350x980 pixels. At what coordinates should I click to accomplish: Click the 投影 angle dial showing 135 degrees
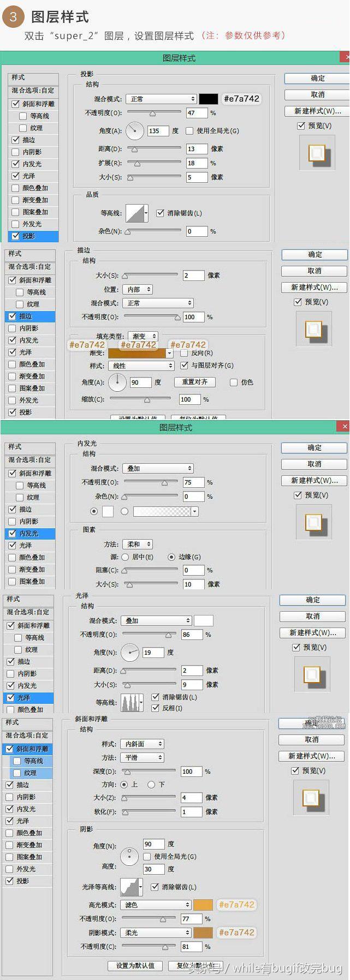134,131
